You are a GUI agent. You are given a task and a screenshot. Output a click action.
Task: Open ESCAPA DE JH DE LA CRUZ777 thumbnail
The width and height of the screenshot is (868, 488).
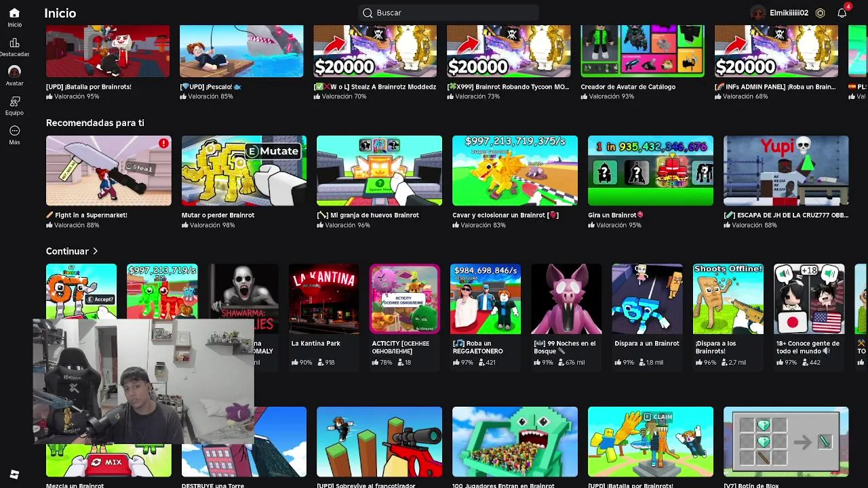(x=786, y=171)
